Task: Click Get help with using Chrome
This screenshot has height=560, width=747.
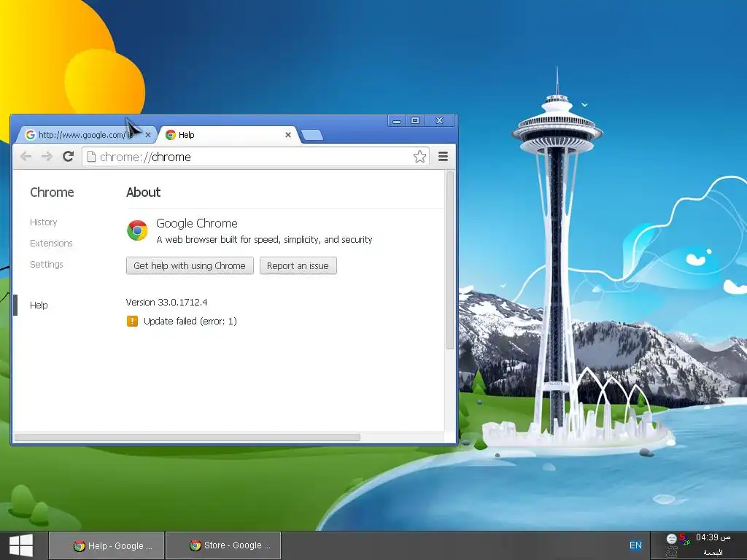Action: tap(190, 265)
